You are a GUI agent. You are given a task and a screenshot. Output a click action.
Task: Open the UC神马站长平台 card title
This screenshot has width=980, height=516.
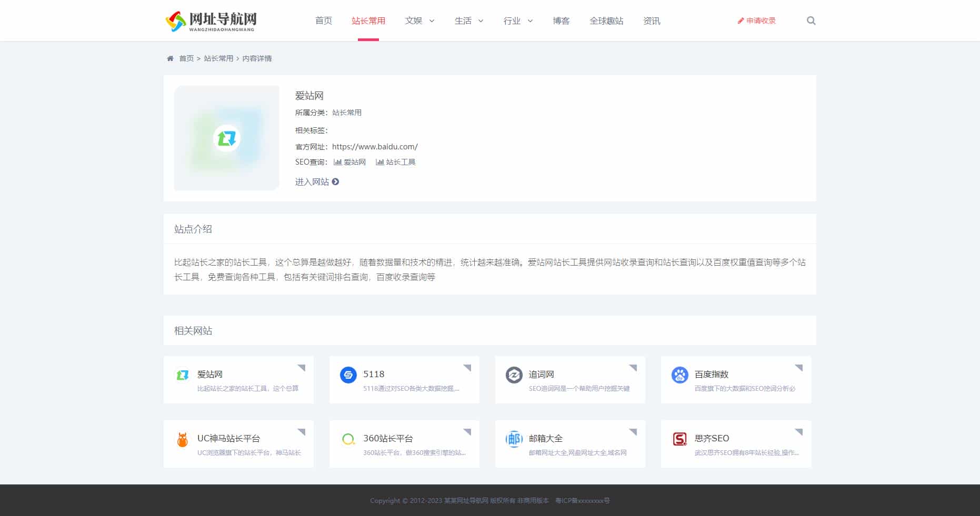tap(228, 438)
